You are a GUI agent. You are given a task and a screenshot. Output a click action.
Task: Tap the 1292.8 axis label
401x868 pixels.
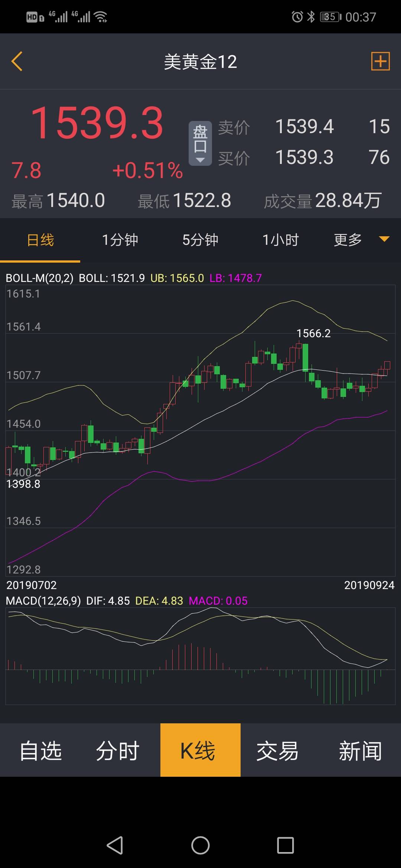[x=23, y=569]
